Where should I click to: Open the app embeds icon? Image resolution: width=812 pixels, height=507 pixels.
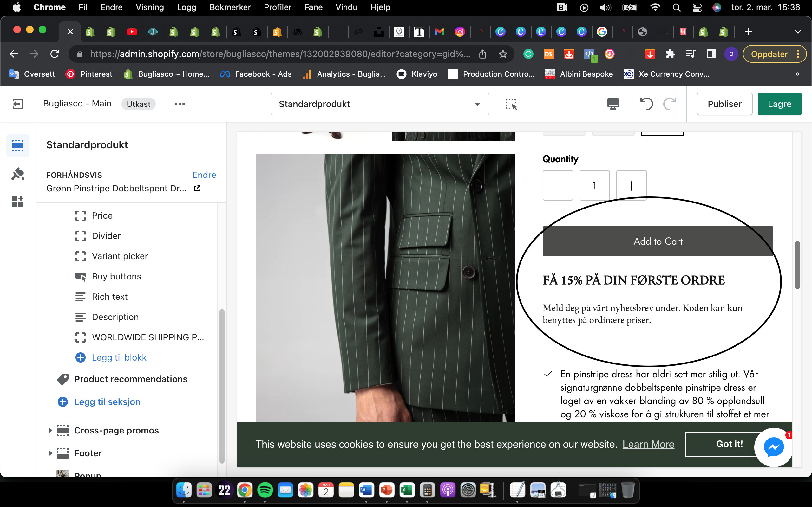point(17,202)
